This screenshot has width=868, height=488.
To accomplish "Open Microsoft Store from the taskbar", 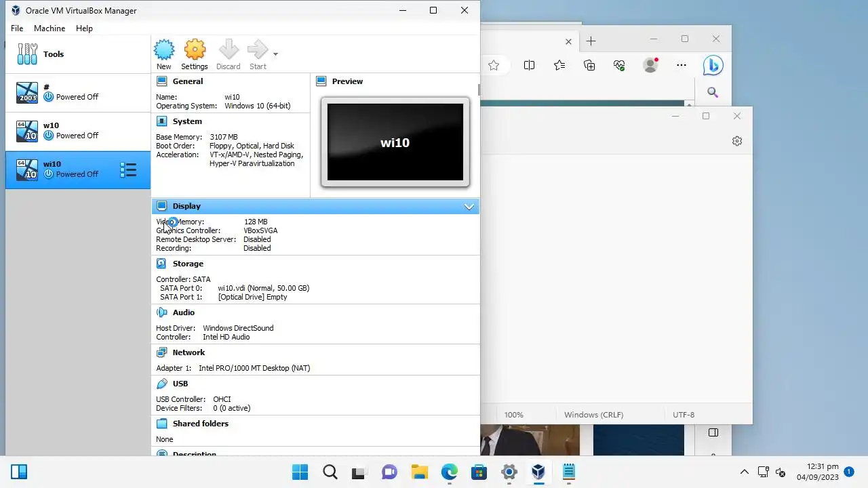I will (479, 472).
